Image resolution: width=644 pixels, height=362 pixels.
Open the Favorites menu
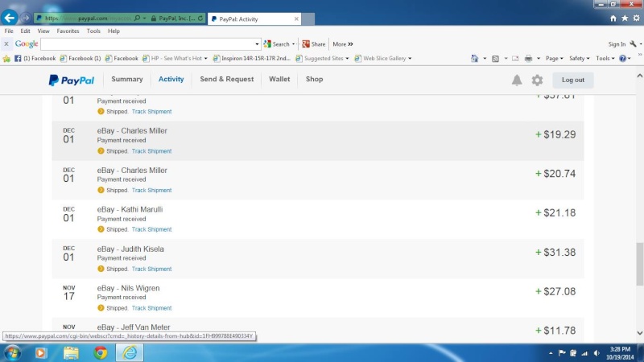pyautogui.click(x=68, y=31)
